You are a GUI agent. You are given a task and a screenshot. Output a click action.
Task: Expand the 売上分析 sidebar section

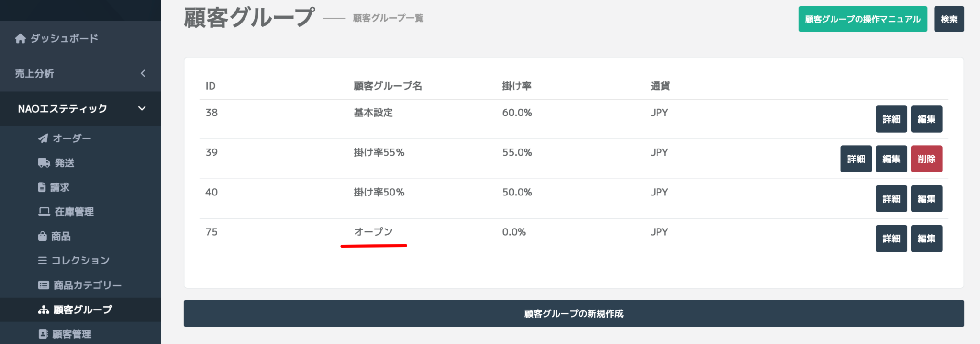pos(142,73)
